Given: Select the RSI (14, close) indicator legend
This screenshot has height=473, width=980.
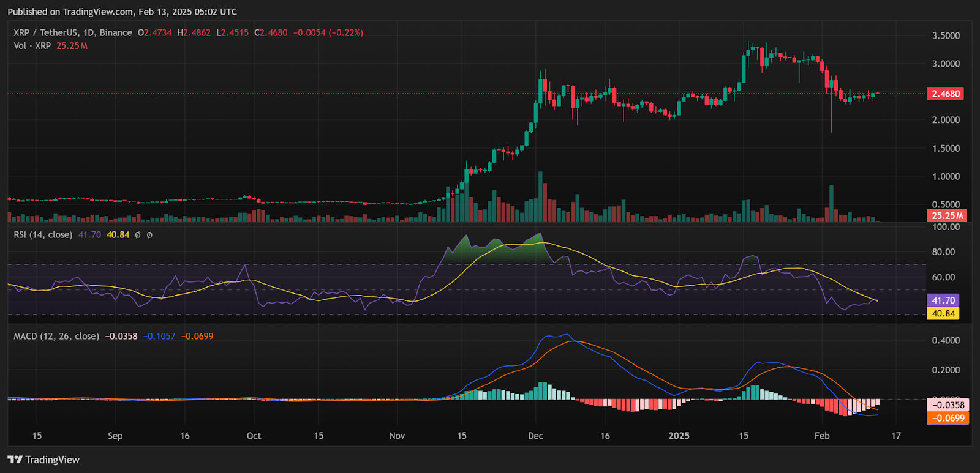Looking at the screenshot, I should tap(43, 234).
